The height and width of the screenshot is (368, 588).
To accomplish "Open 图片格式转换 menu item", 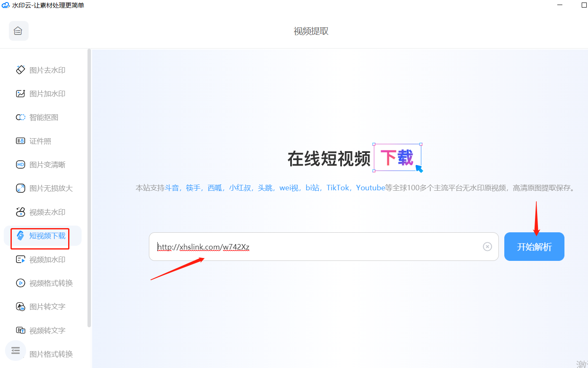I will tap(51, 354).
